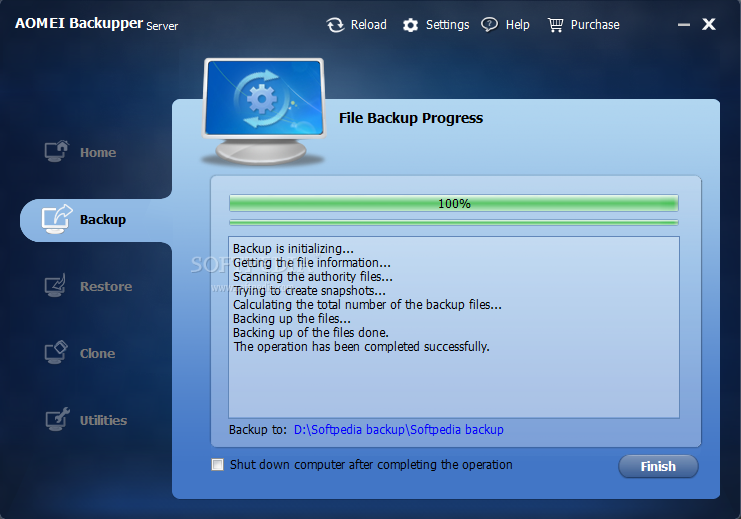Click the Reload text label
Screen dimensions: 741x519
tap(369, 25)
